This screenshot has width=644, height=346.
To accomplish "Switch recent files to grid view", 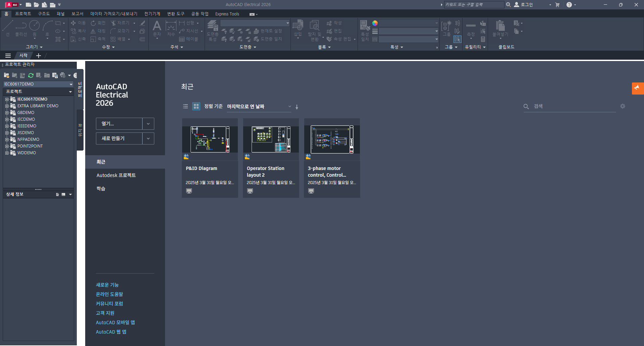I will [196, 106].
